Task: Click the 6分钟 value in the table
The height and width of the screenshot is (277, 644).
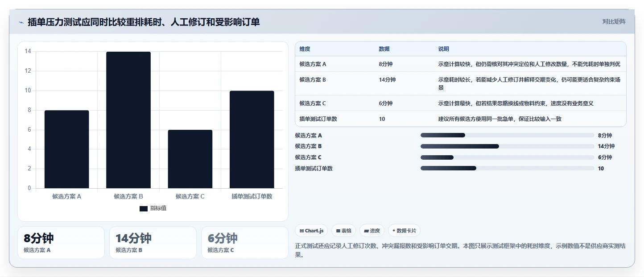Action: pyautogui.click(x=386, y=103)
